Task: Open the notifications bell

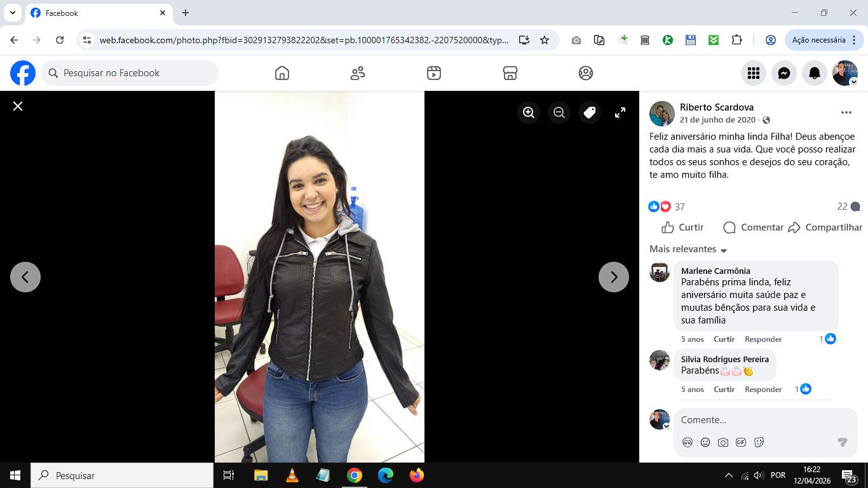Action: point(815,73)
